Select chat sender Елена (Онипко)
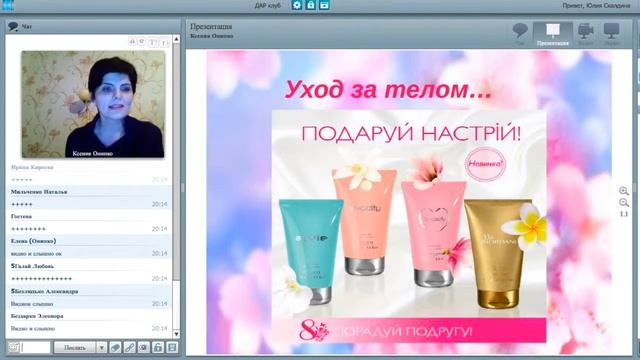The image size is (640, 360). point(33,241)
